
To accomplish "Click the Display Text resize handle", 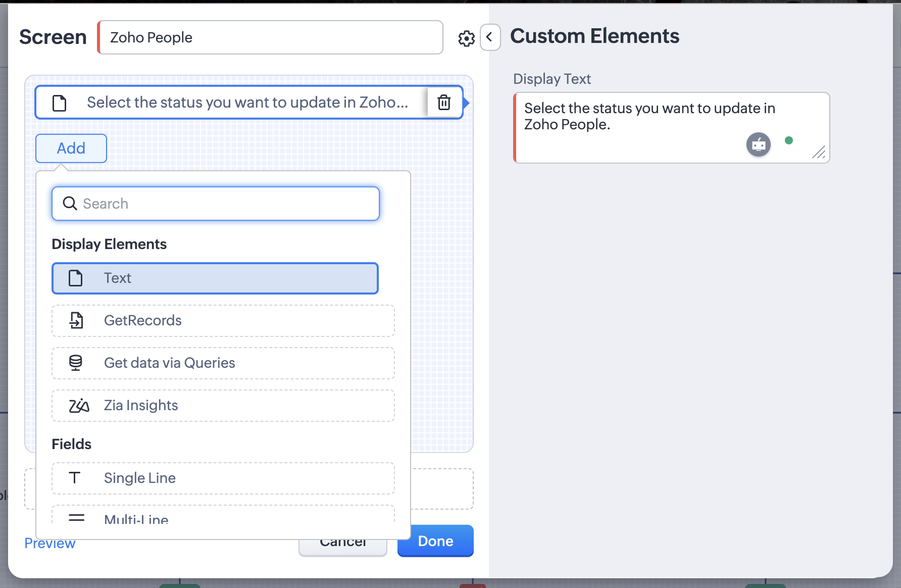I will tap(819, 152).
